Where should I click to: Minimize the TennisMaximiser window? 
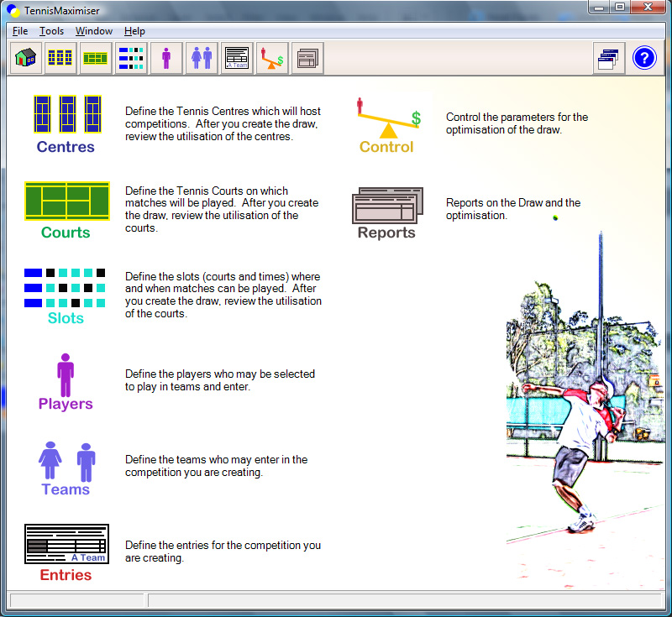point(599,8)
